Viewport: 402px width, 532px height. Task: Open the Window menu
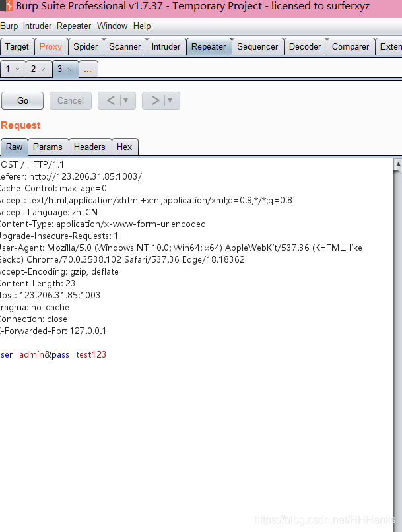pos(112,26)
